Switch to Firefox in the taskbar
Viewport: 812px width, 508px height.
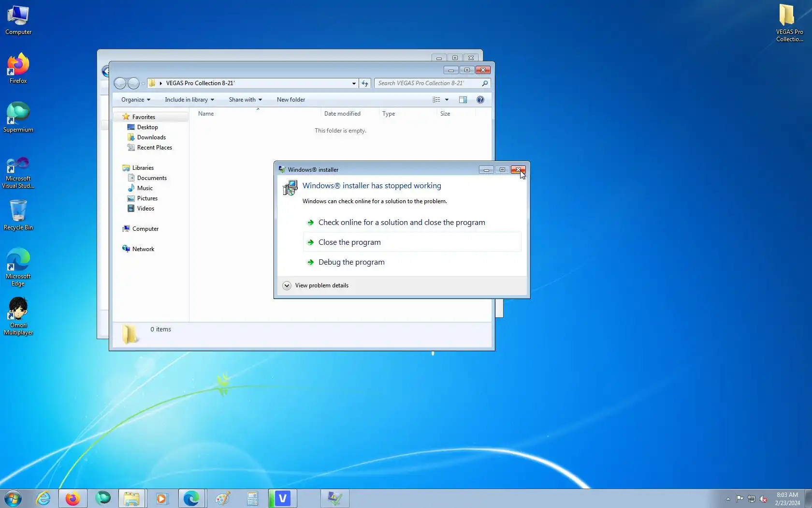coord(73,498)
